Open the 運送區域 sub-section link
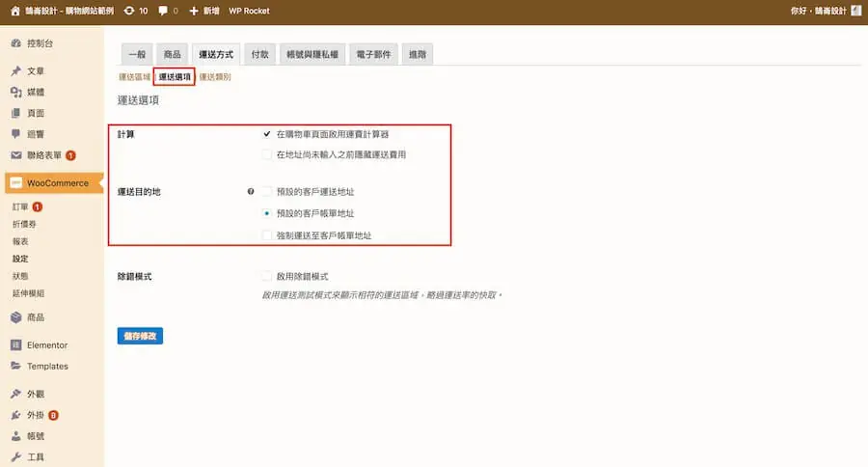Viewport: 868px width, 467px height. [x=134, y=77]
